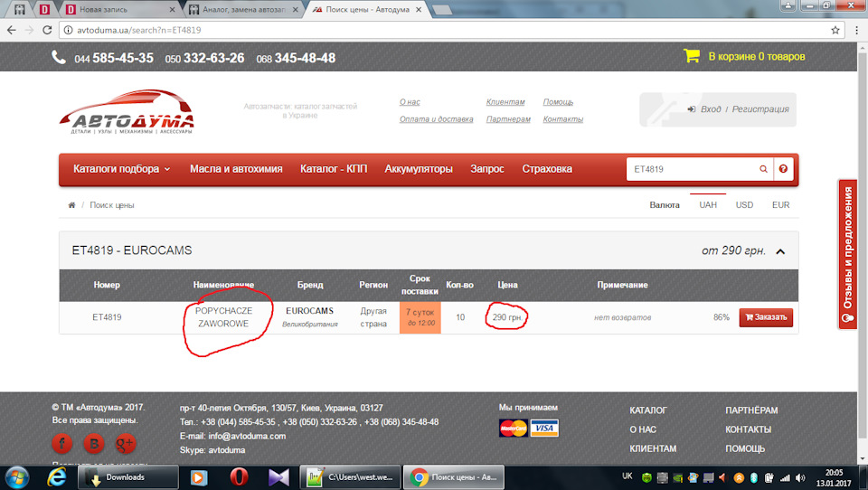Image resolution: width=868 pixels, height=490 pixels.
Task: Bookmark page with star icon
Action: coord(835,30)
